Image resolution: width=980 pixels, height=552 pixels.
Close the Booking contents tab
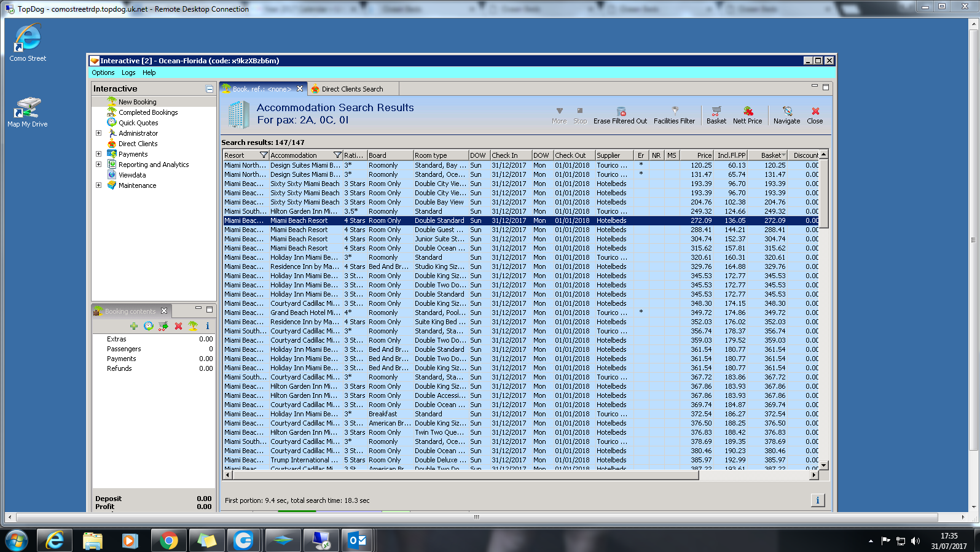click(x=164, y=311)
